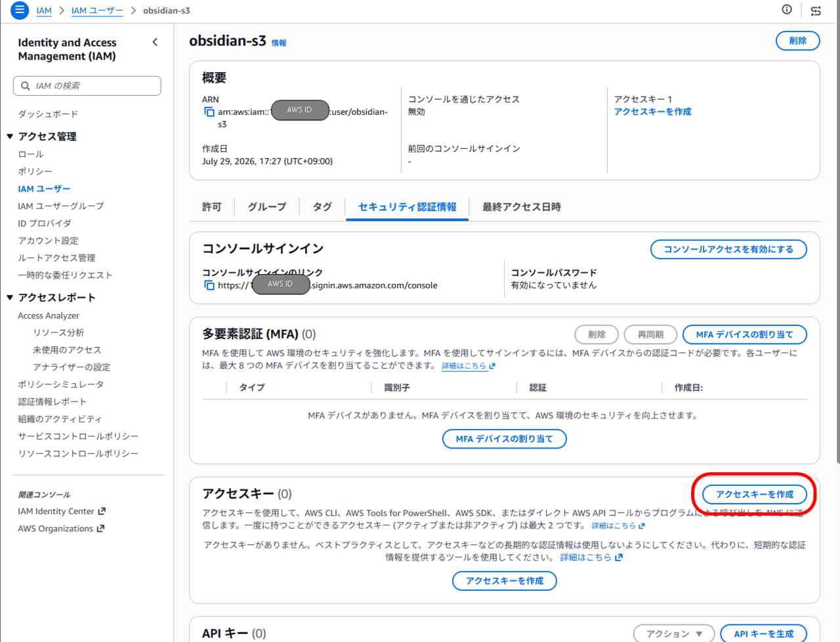Open the preferences icon at top right

point(816,10)
